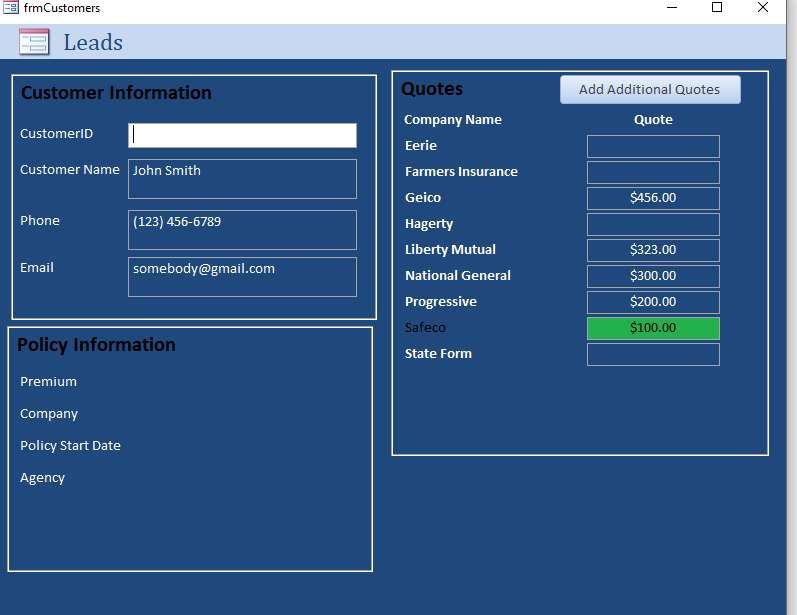This screenshot has width=797, height=615.
Task: Click the empty Hagerty quote box
Action: [x=653, y=224]
